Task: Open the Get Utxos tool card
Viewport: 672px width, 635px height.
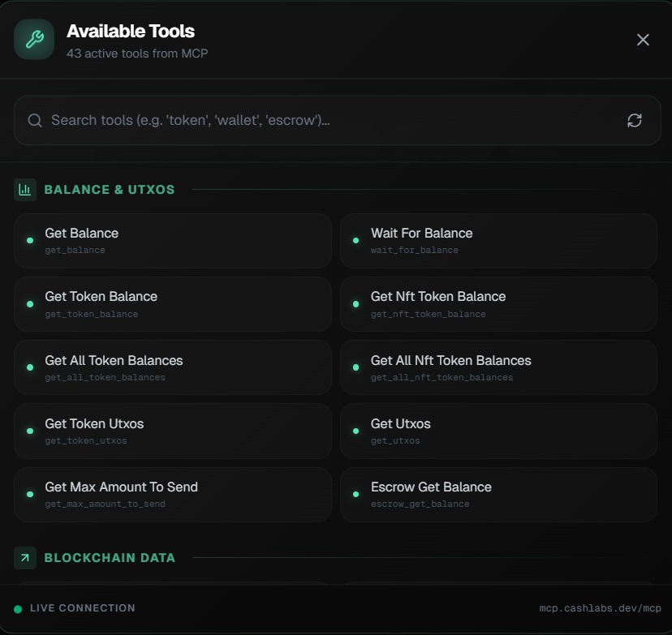Action: click(498, 431)
